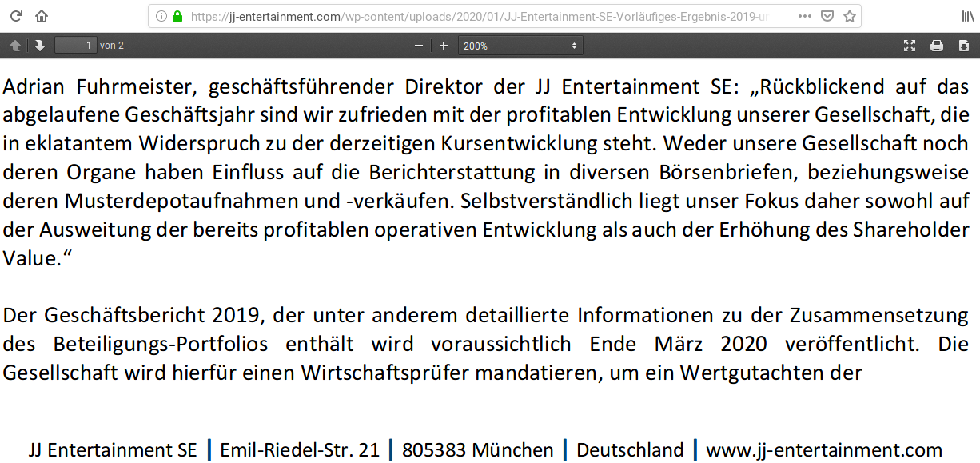Zoom out of the document with the minus icon
The width and height of the screenshot is (980, 463).
418,46
